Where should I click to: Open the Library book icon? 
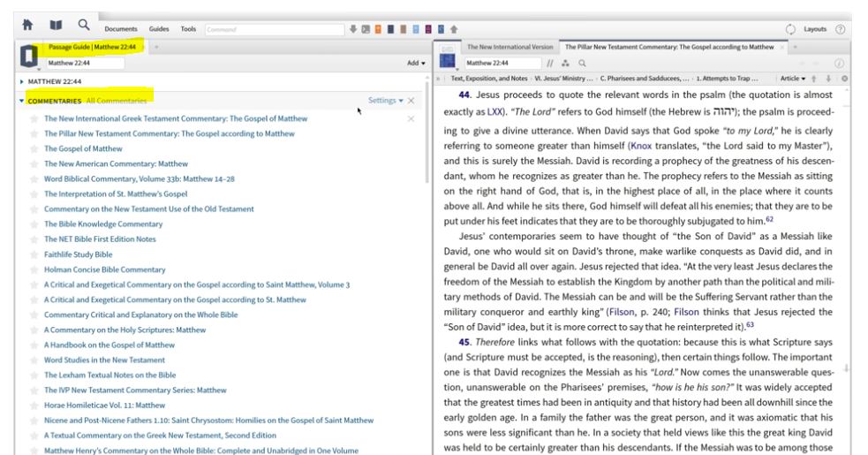coord(56,25)
